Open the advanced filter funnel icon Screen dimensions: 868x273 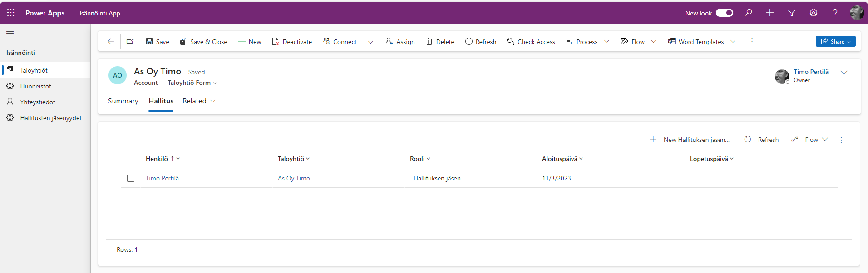point(792,13)
